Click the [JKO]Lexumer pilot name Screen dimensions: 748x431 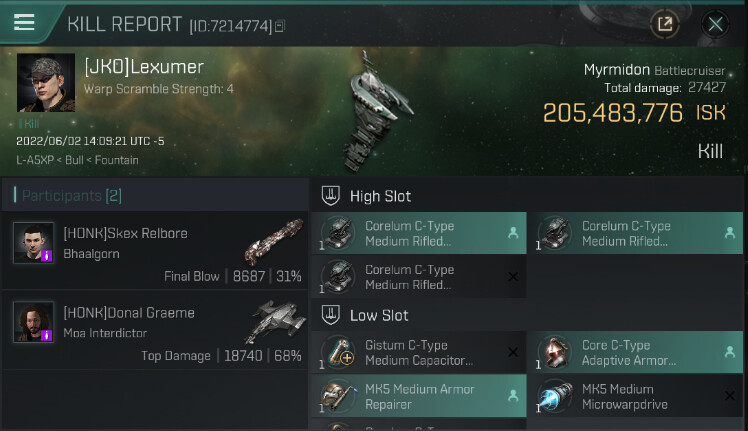(x=144, y=67)
